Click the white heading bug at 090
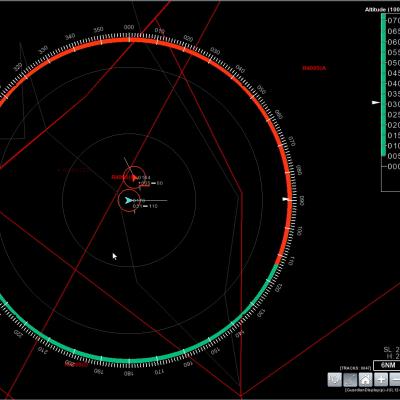The height and width of the screenshot is (400, 400). pos(286,199)
